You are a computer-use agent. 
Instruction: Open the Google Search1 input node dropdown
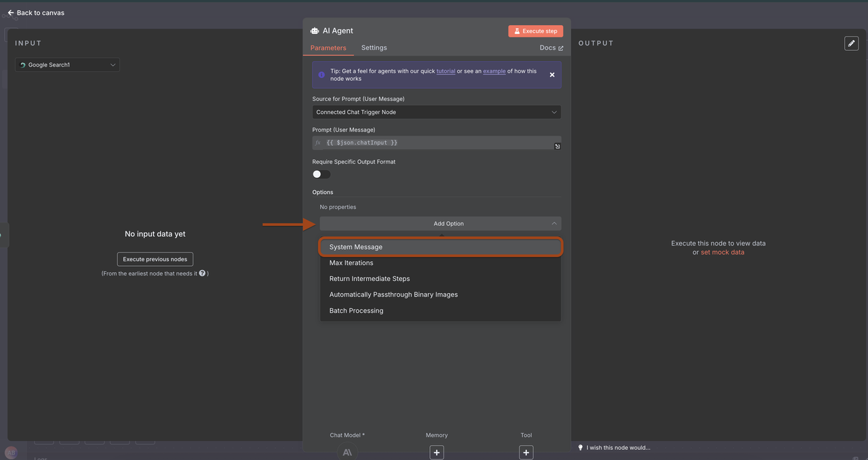68,65
